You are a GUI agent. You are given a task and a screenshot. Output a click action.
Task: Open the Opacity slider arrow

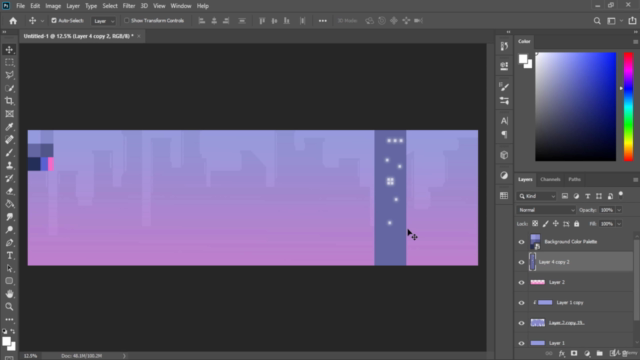click(619, 210)
